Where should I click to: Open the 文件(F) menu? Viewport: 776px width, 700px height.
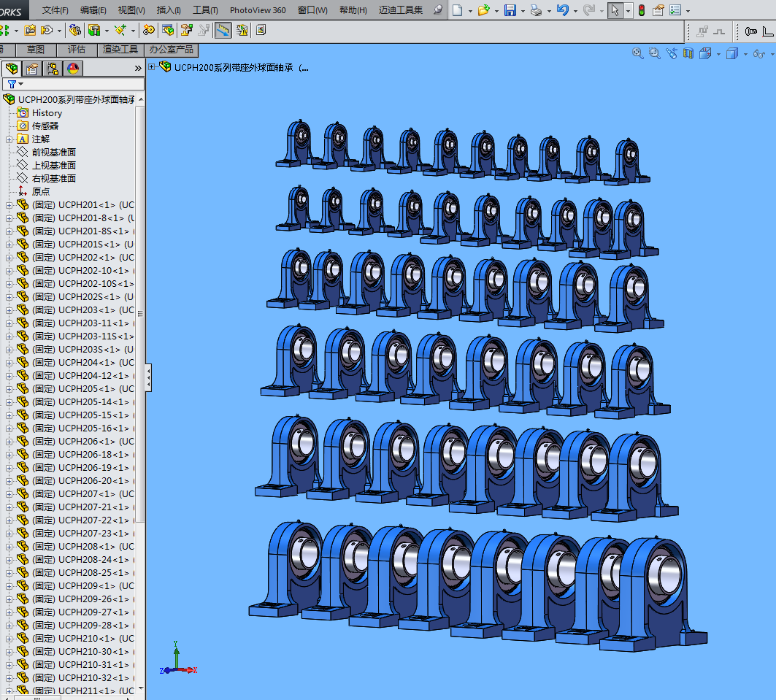55,10
